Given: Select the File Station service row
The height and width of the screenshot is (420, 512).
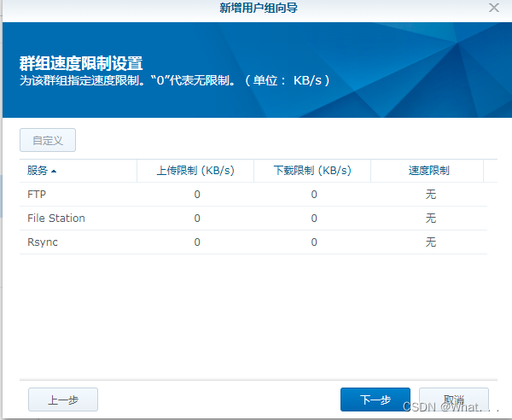Looking at the screenshot, I should [253, 219].
